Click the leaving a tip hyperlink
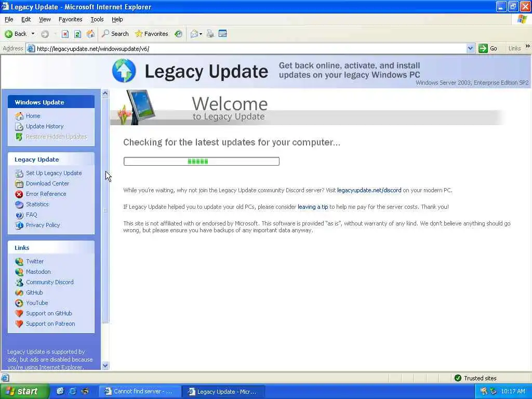Screen dimensions: 532x399 (x=313, y=207)
